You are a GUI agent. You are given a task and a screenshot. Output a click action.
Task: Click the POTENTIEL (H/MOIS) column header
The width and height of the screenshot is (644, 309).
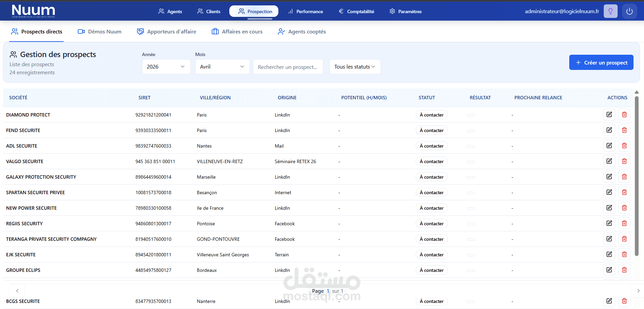pyautogui.click(x=364, y=98)
